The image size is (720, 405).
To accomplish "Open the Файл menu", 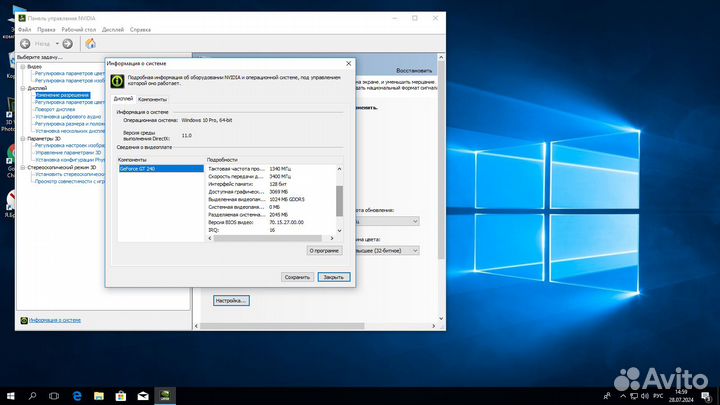I will (x=24, y=29).
